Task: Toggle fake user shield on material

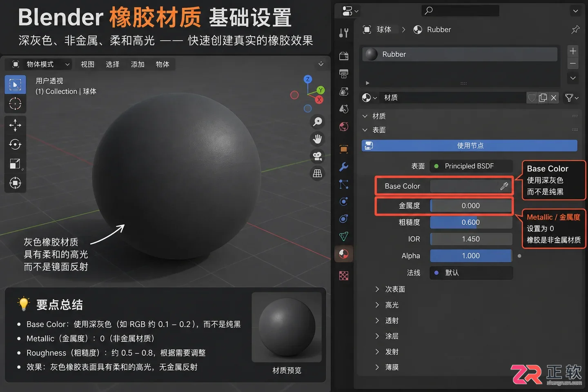Action: [532, 98]
